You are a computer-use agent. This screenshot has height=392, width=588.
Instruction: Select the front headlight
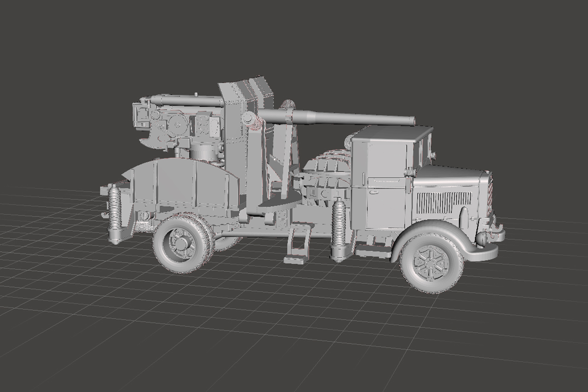482,238
